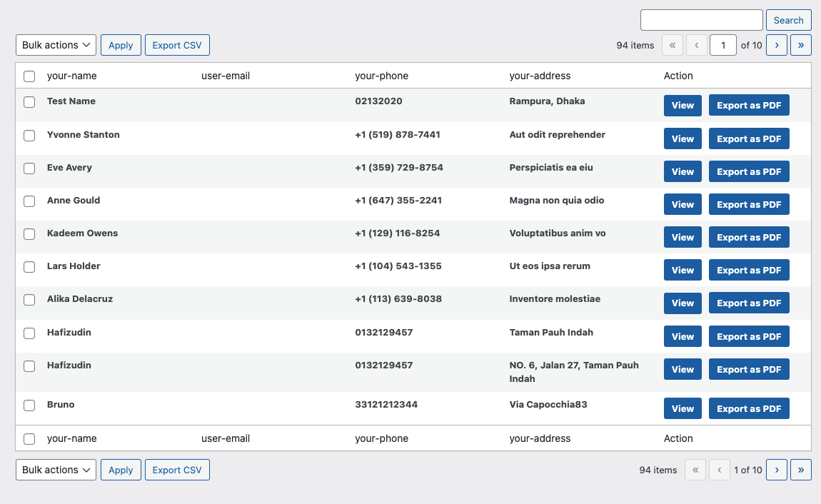821x504 pixels.
Task: Click the bottom Export CSV button
Action: (x=177, y=470)
